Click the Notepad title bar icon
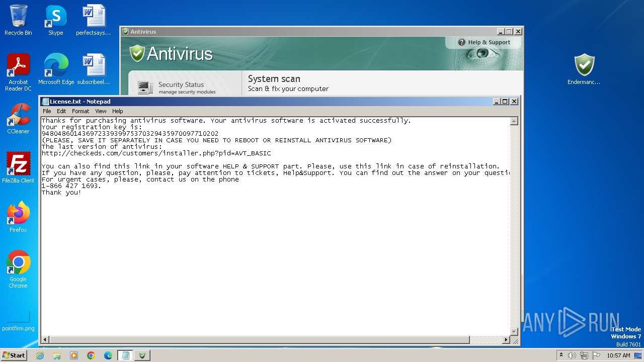This screenshot has height=362, width=644. (x=45, y=102)
